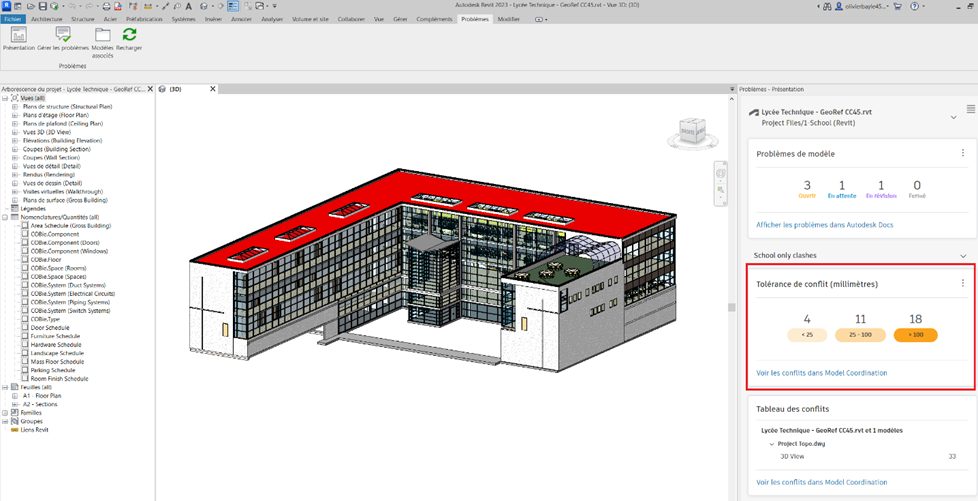Switch to the Gérer ribbon tab

[x=400, y=19]
